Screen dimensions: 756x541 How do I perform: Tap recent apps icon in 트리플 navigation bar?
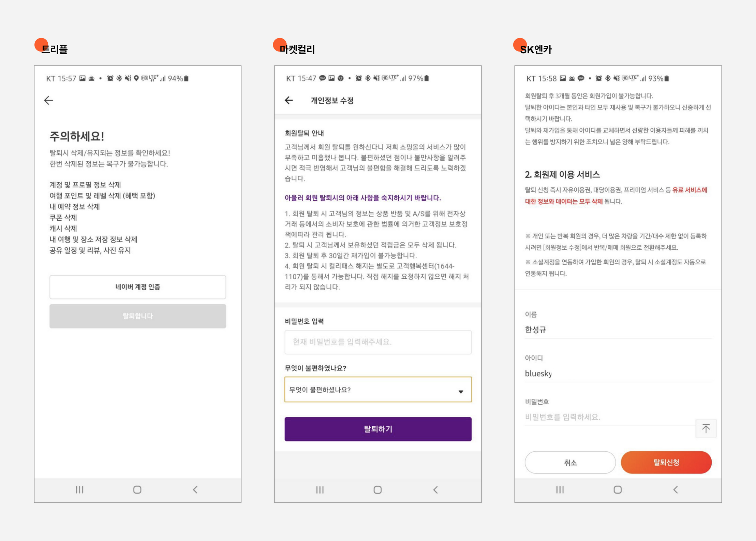[79, 490]
